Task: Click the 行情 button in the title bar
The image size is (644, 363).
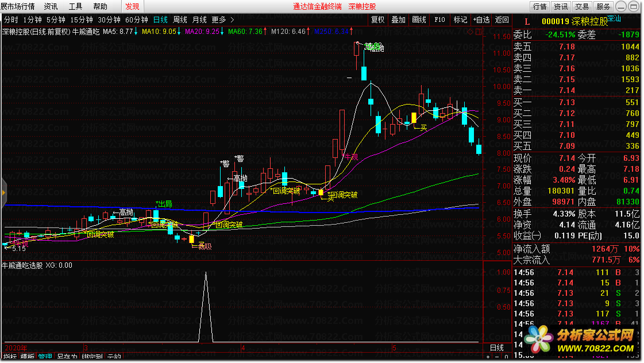Action: [x=539, y=6]
